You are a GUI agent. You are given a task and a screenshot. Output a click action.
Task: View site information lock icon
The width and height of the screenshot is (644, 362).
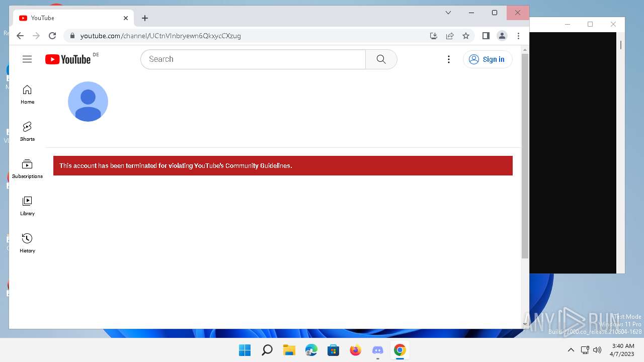(72, 36)
